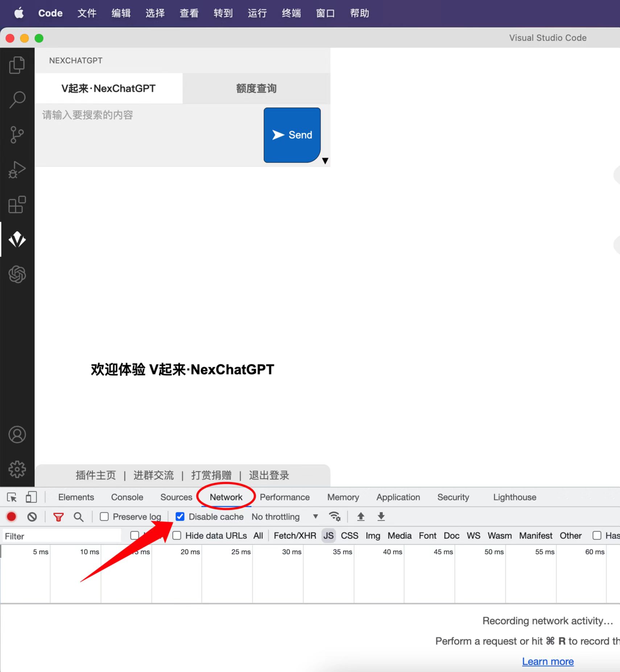Select the Network DevTools tab
The image size is (620, 672).
point(226,497)
